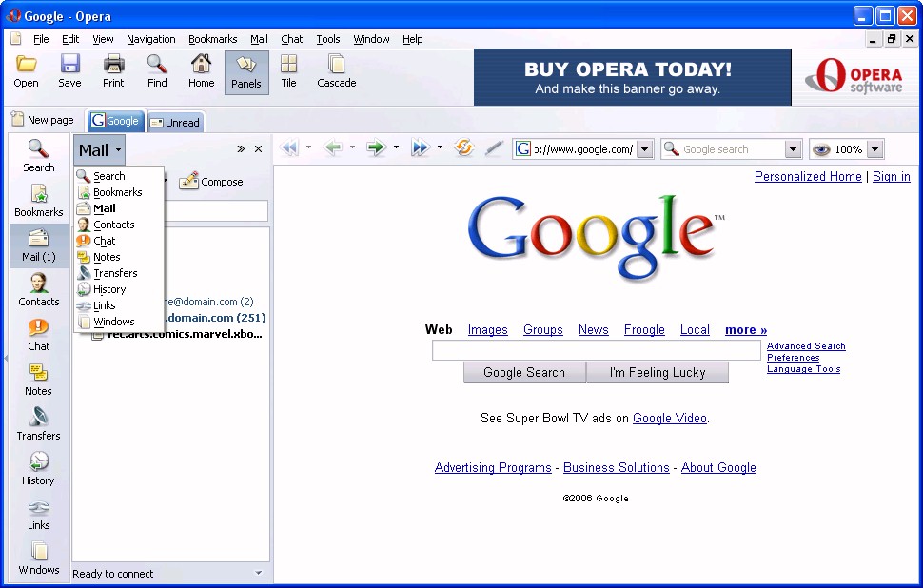This screenshot has height=588, width=923.
Task: Click the Google Search button
Action: (x=524, y=372)
